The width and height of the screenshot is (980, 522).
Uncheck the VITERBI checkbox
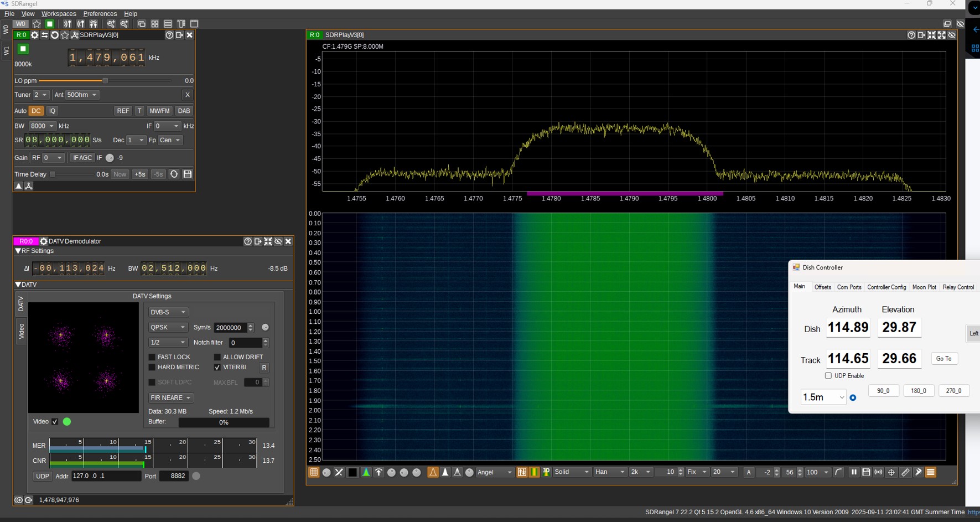[x=217, y=367]
